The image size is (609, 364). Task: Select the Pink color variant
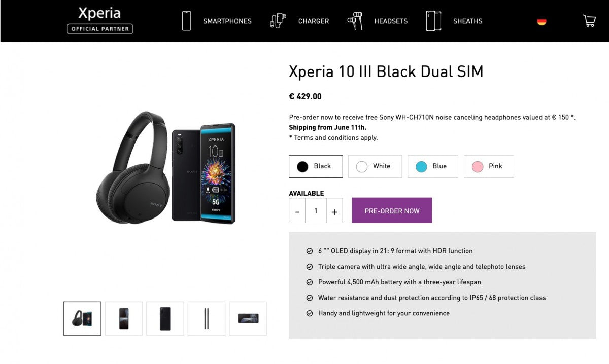(x=488, y=166)
